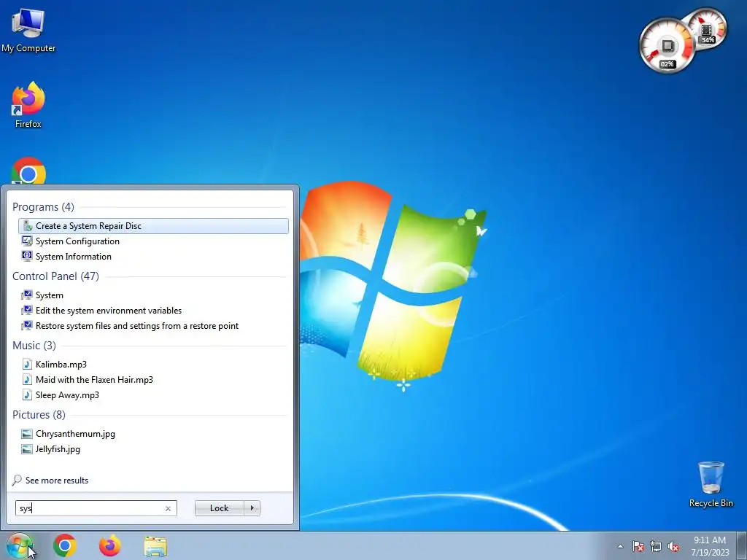Open Maid with the Flaxen Hair.mp3
Viewport: 747px width, 560px height.
153,379
